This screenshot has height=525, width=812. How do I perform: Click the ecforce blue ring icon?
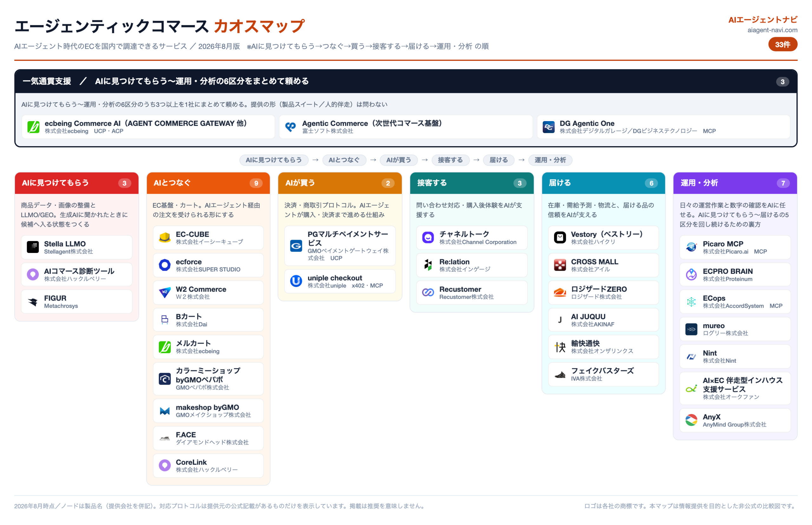pyautogui.click(x=165, y=265)
